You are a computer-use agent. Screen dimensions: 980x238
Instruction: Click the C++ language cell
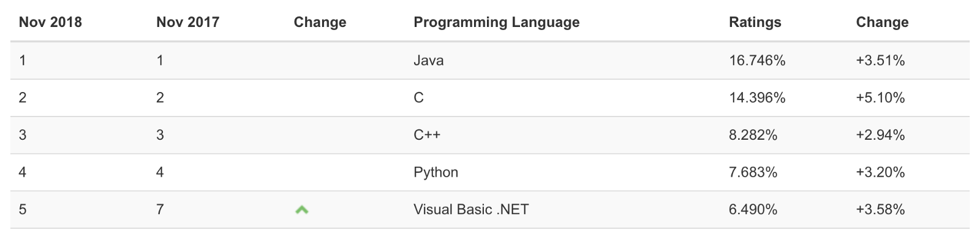(427, 135)
